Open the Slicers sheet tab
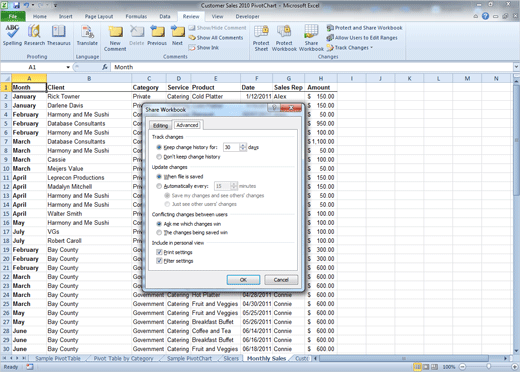520x372 pixels. 231,358
